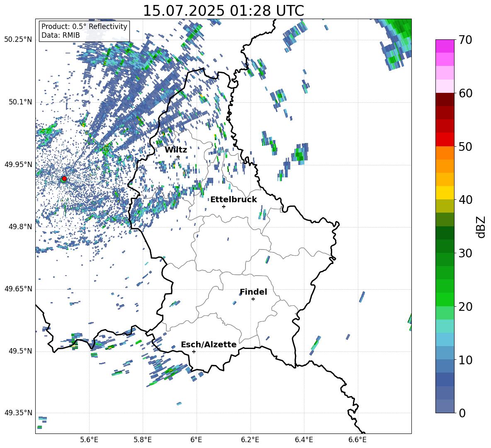Click the 5.6°E longitude label
Viewport: 491px width, 448px height.
click(x=89, y=440)
